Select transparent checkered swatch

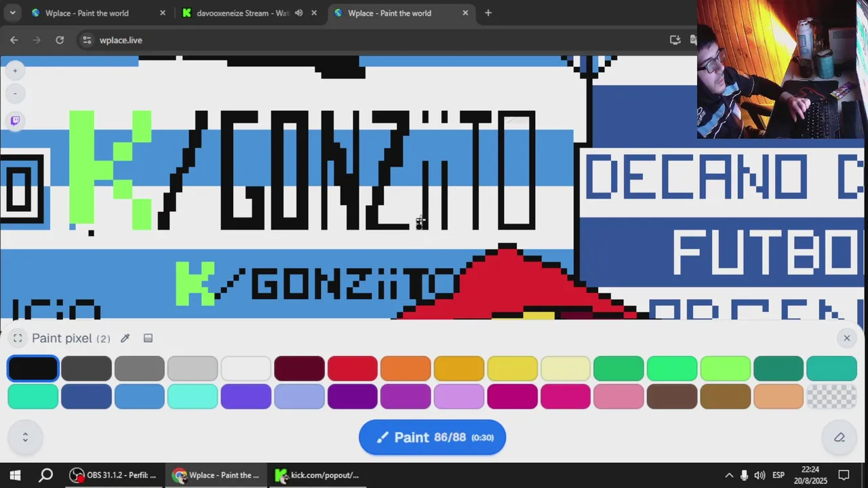831,396
